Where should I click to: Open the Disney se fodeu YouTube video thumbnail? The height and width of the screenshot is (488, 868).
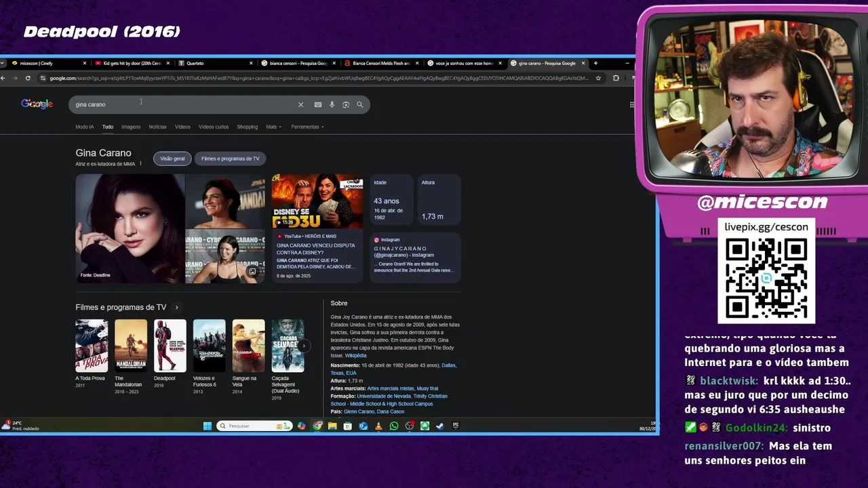pos(317,201)
